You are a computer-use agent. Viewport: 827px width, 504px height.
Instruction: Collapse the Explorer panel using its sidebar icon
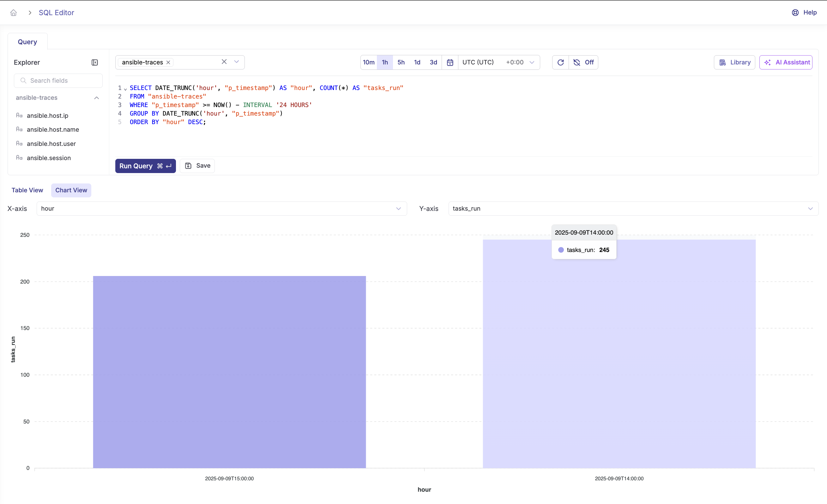pyautogui.click(x=95, y=63)
